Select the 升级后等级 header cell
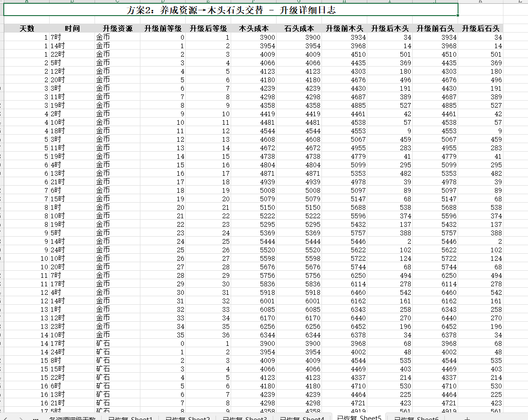The width and height of the screenshot is (528, 420). pyautogui.click(x=208, y=29)
